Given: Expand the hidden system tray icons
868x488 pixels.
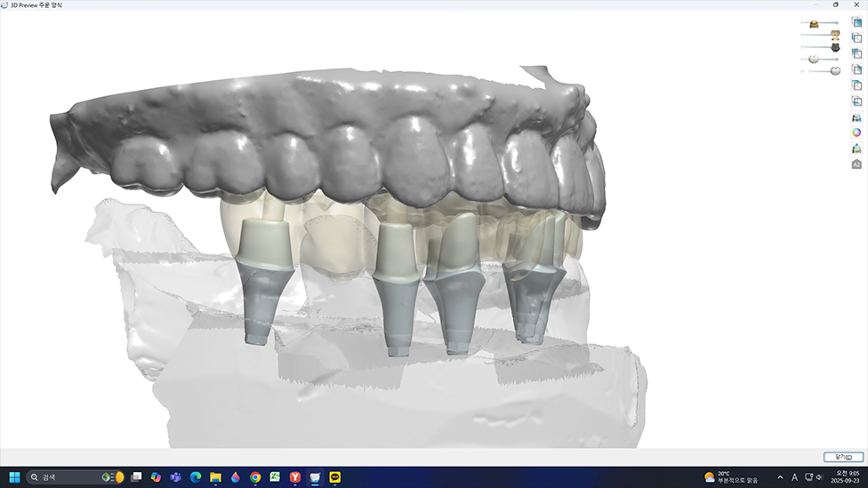Looking at the screenshot, I should point(780,477).
